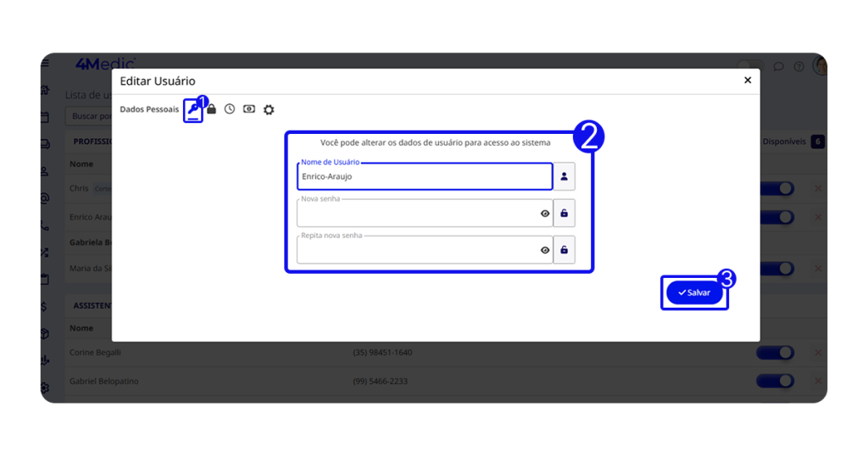Screen dimensions: 868x456
Task: Click unlock icon beside Nova senha
Action: [564, 214]
